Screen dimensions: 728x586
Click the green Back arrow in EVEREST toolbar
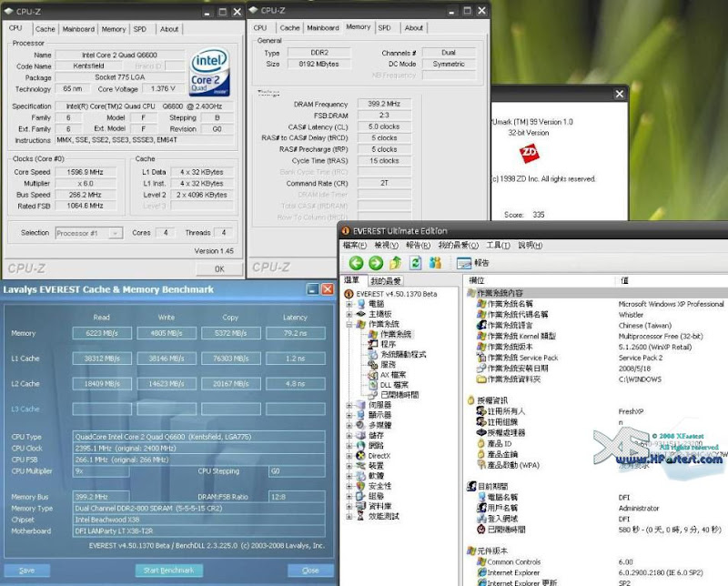point(356,263)
